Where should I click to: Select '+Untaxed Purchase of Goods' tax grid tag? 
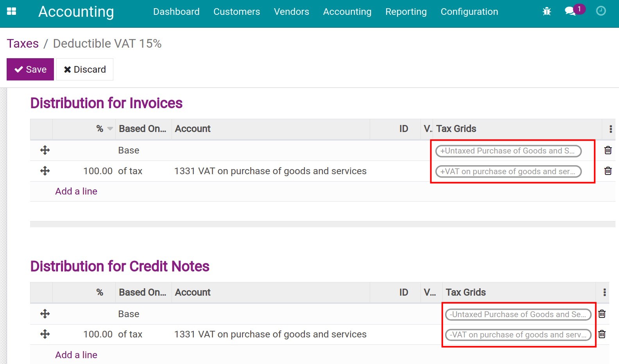click(x=508, y=151)
